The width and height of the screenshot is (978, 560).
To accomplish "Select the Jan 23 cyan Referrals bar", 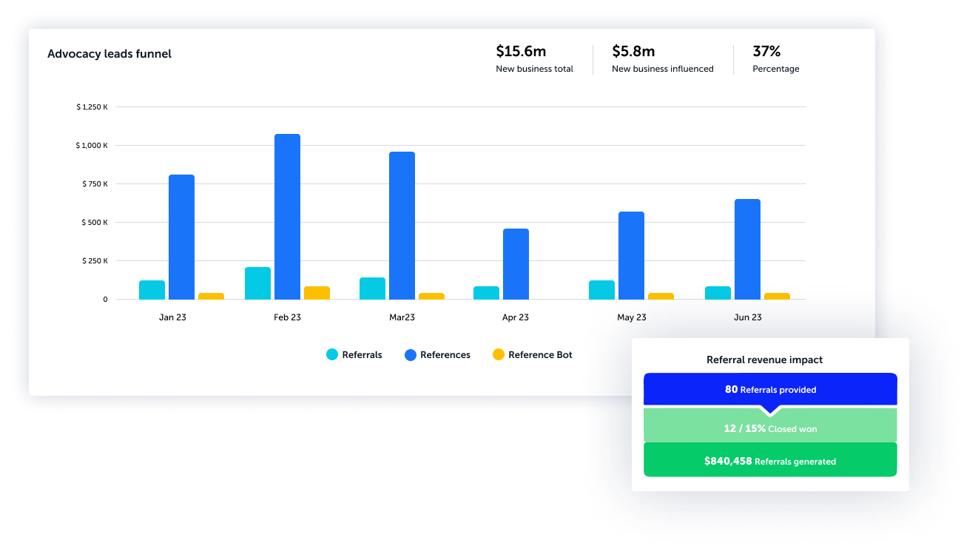I will 152,290.
